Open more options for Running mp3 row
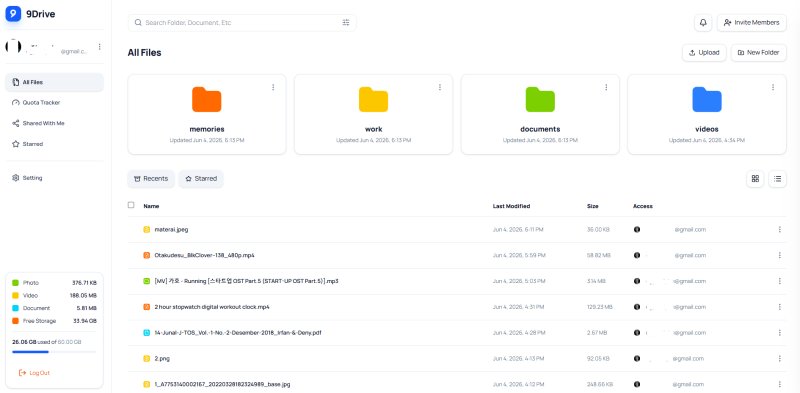This screenshot has width=800, height=393. (x=780, y=281)
